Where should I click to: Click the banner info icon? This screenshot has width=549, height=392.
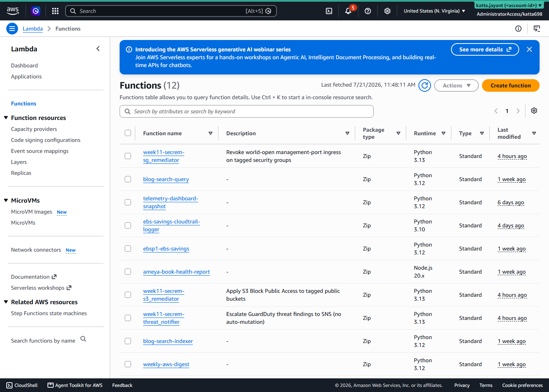click(129, 49)
